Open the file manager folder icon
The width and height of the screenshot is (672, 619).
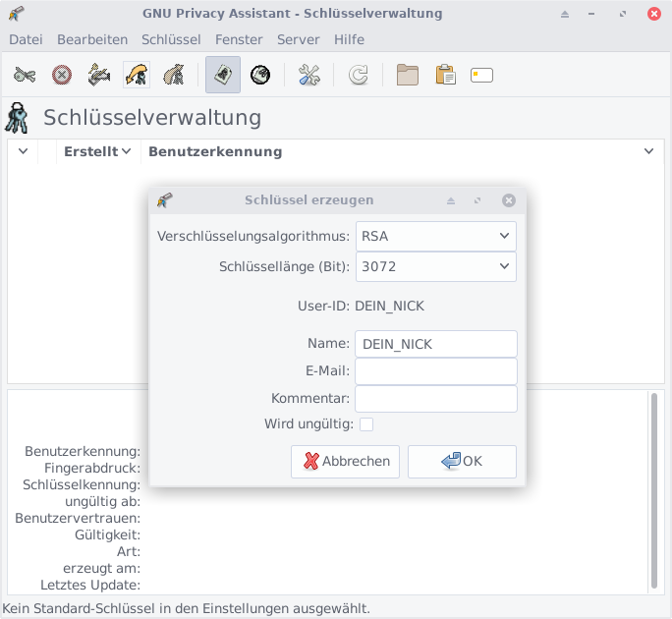tap(408, 76)
